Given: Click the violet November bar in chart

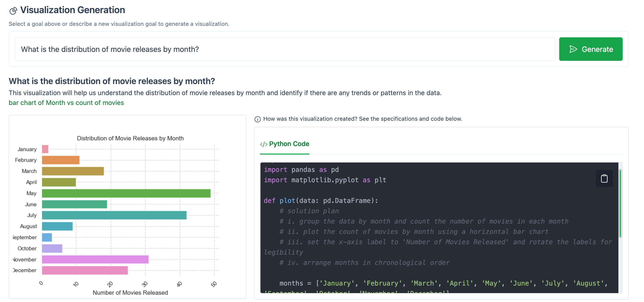Looking at the screenshot, I should pos(95,259).
